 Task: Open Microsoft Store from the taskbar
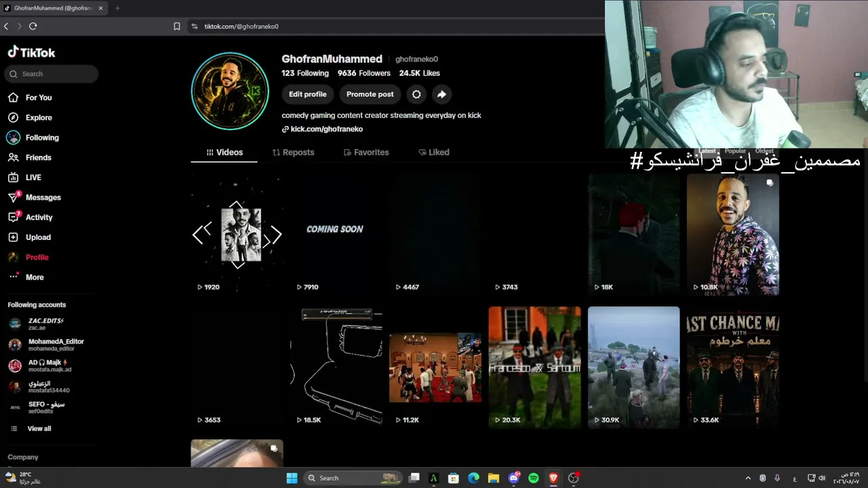(x=454, y=478)
